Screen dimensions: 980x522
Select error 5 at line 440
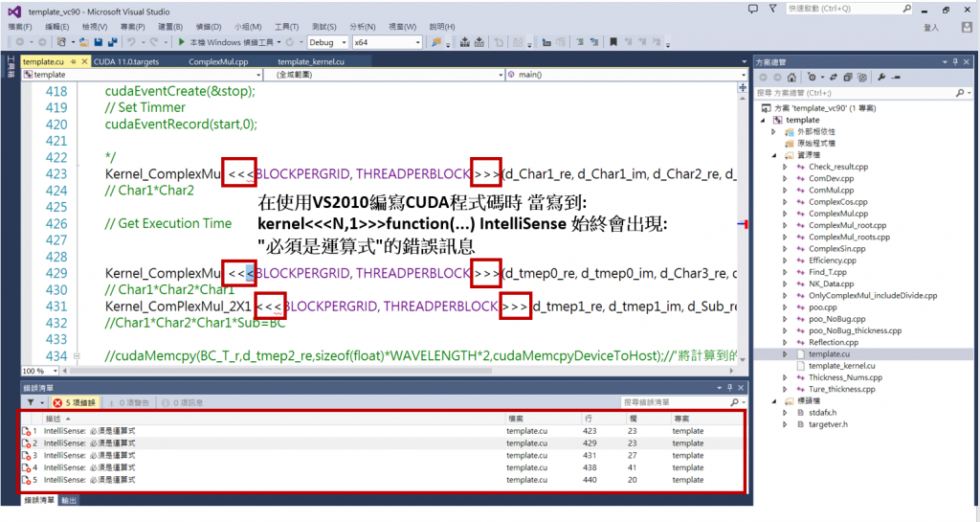[383, 480]
